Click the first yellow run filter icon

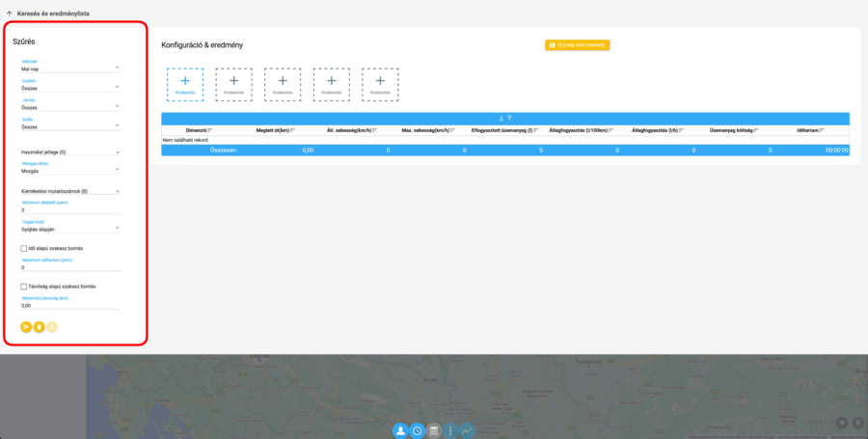[26, 327]
